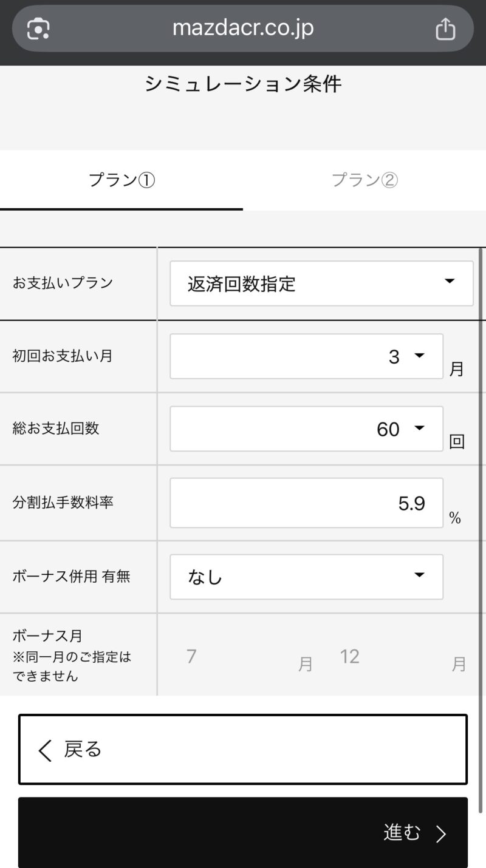Viewport: 486px width, 868px height.
Task: Tap the Google Lens camera icon
Action: [38, 29]
